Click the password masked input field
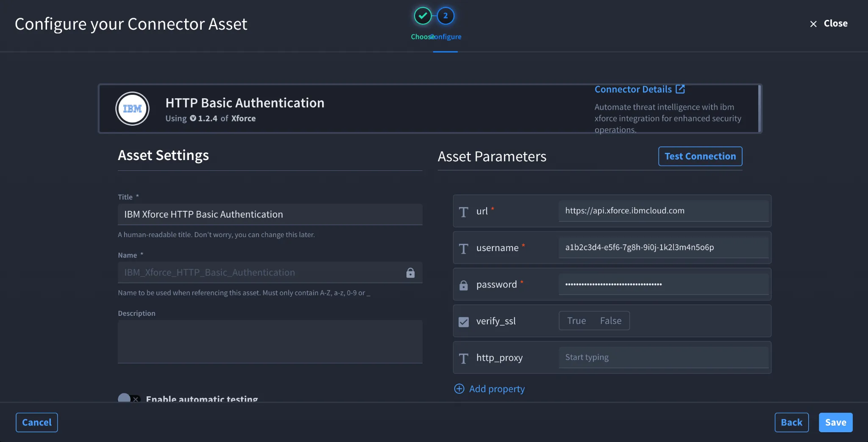Viewport: 868px width, 442px height. point(663,284)
